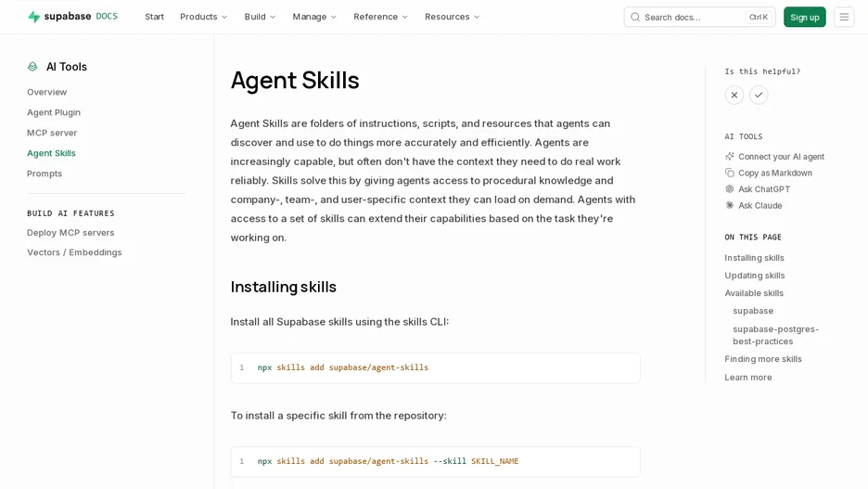Open Vectors / Embeddings link
The image size is (868, 489).
click(x=74, y=252)
